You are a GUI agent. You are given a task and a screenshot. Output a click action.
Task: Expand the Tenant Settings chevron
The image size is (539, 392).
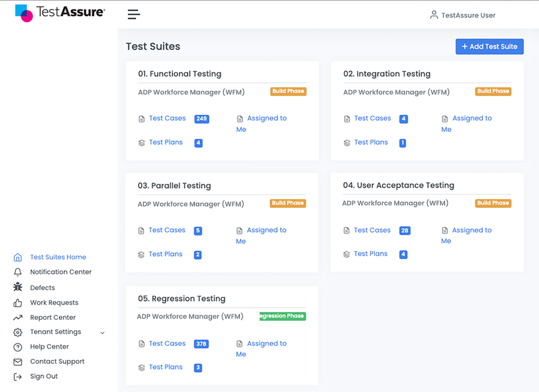click(103, 333)
